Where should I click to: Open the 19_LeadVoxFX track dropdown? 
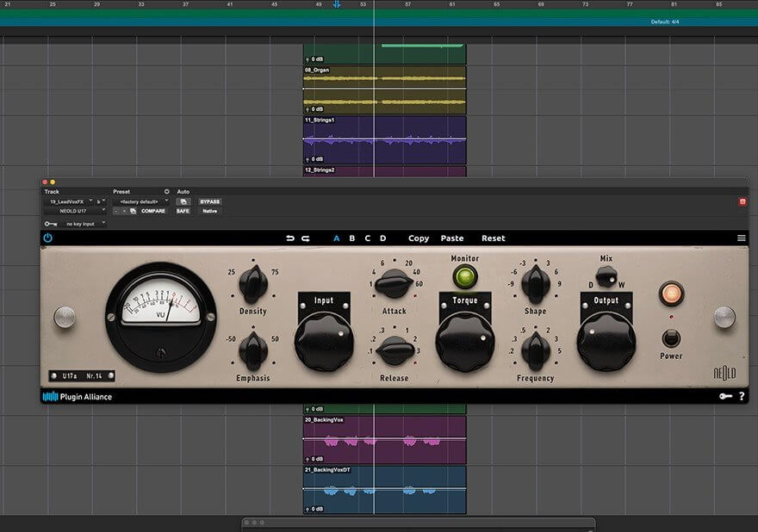(x=71, y=201)
